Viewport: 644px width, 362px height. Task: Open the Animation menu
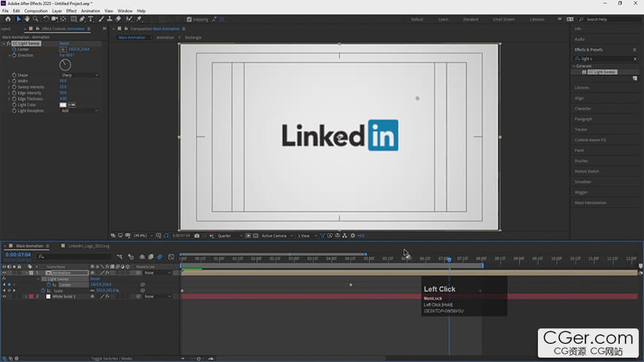point(90,11)
